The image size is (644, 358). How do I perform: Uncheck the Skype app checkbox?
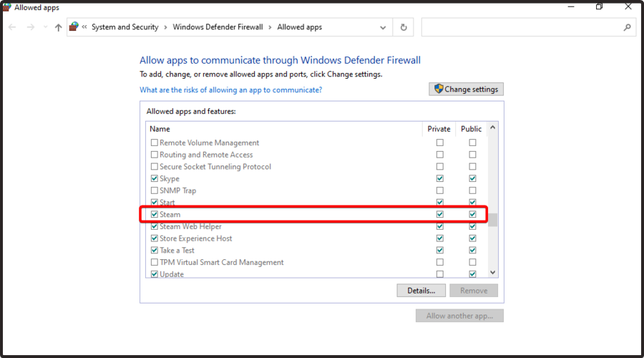point(155,178)
